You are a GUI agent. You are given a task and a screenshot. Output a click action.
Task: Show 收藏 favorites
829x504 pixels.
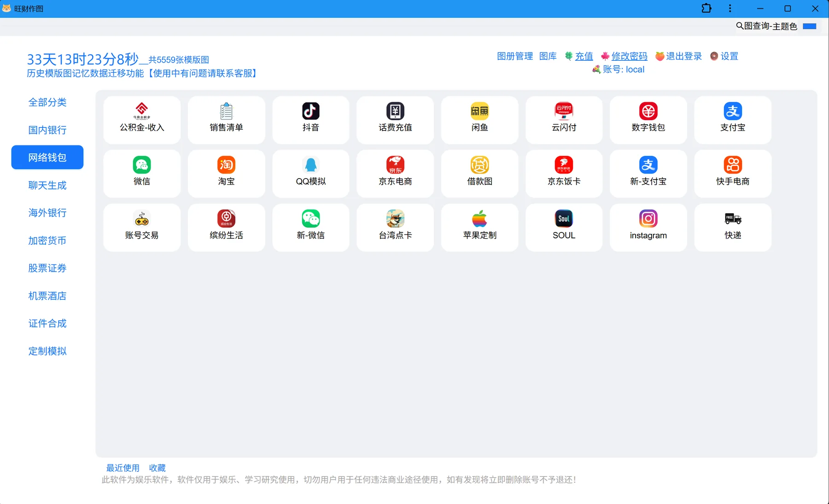[x=158, y=468]
